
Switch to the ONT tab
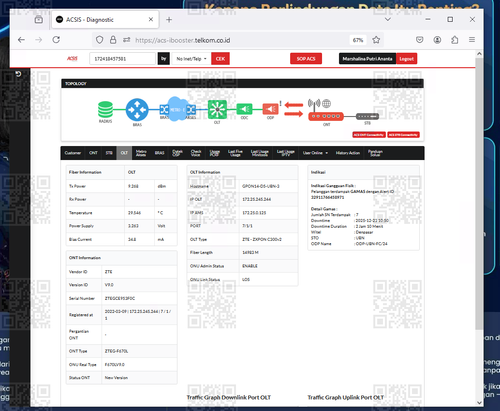tap(93, 153)
